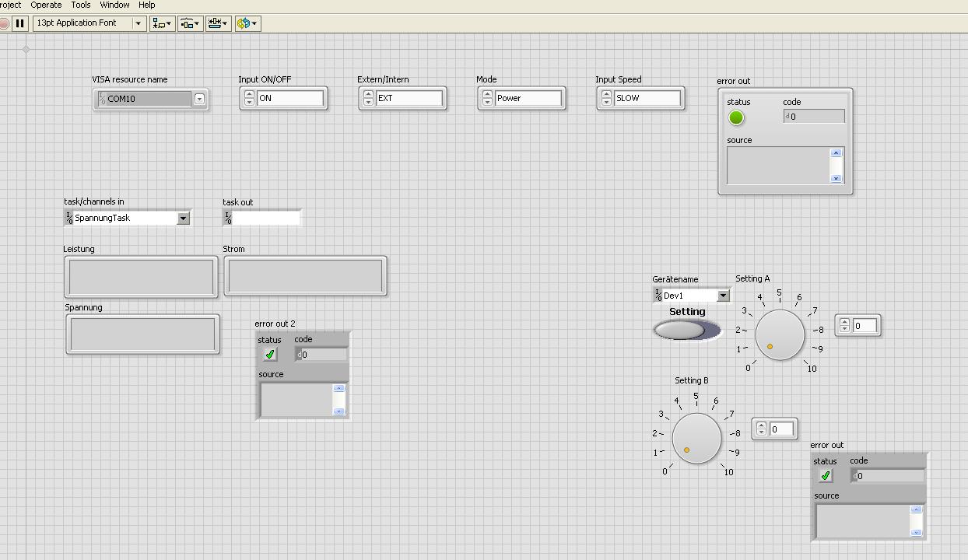
Task: Toggle the Extern/Intern selector arrows
Action: click(x=368, y=98)
